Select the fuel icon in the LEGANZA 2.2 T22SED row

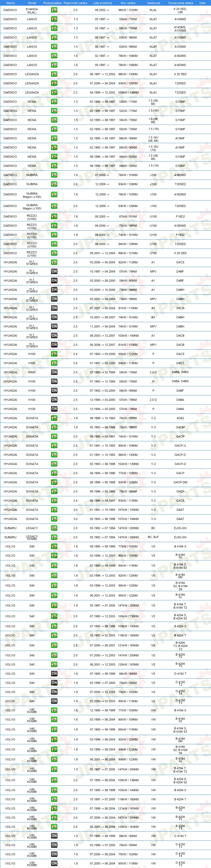[54, 92]
